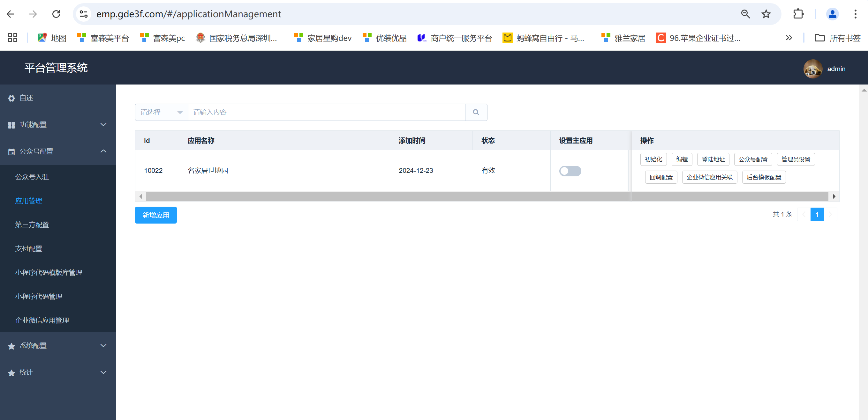
Task: Open 支付配置 submenu item
Action: click(58, 248)
